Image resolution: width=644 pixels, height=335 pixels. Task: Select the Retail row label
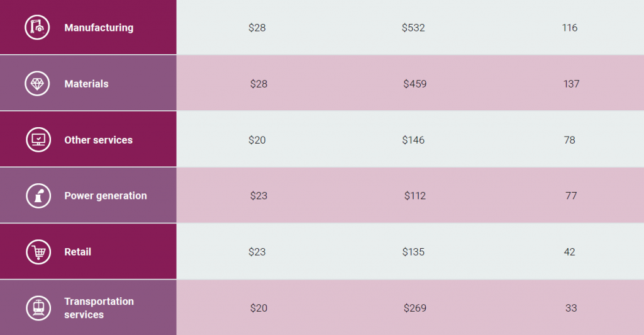click(x=77, y=252)
